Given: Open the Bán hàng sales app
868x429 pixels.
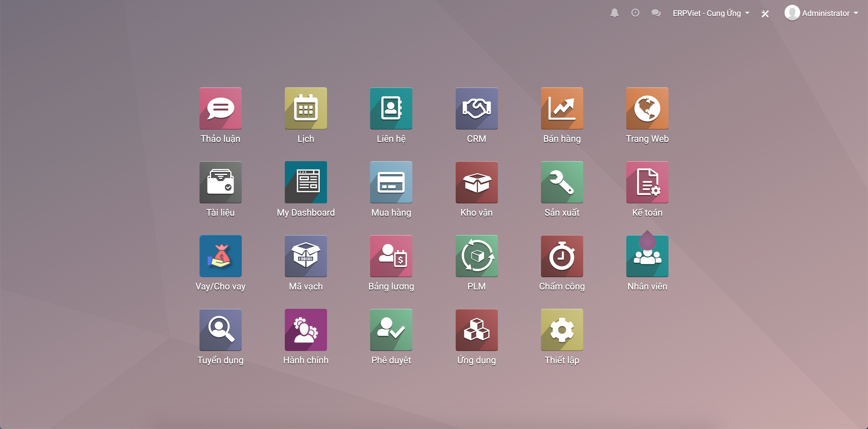Looking at the screenshot, I should (562, 108).
